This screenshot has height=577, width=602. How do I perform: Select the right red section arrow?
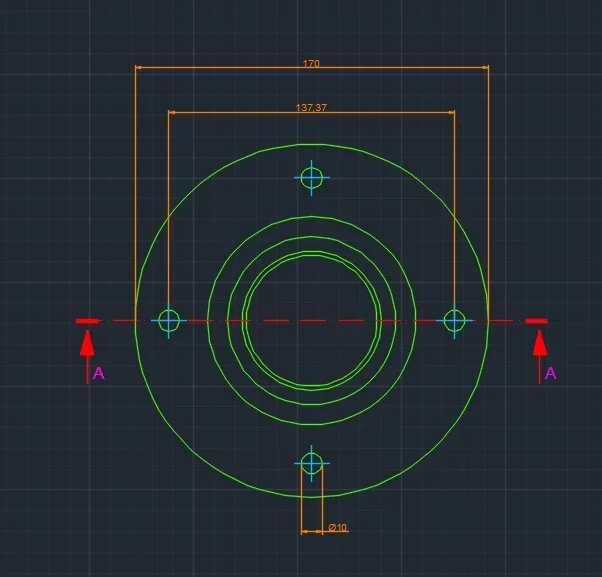tap(540, 345)
